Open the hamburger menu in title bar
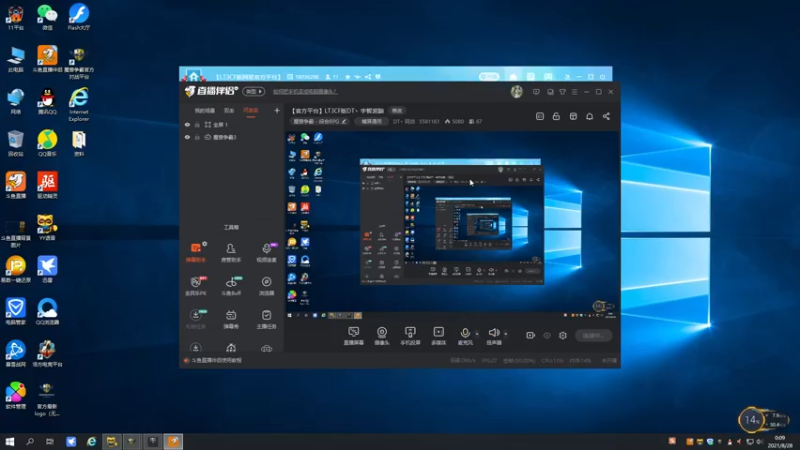This screenshot has height=450, width=800. coord(574,92)
